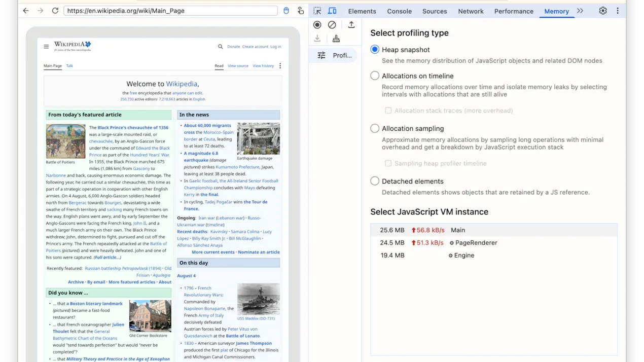The width and height of the screenshot is (644, 362).
Task: Open the Talk tab
Action: [x=69, y=66]
